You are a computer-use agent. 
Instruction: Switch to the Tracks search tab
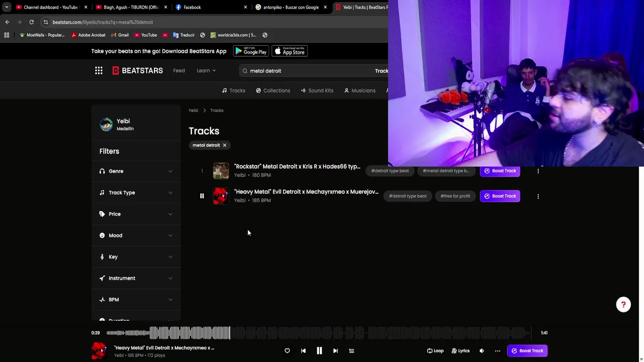(x=233, y=90)
